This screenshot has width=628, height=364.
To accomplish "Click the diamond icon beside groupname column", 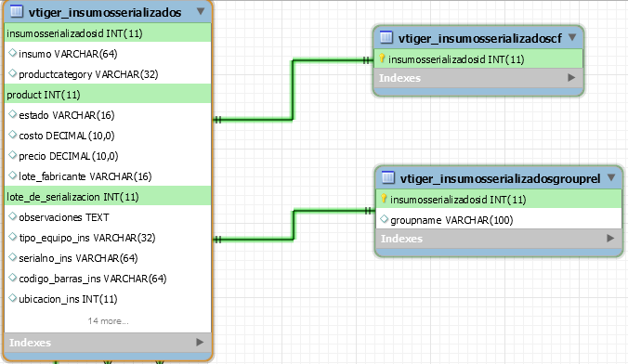I will click(384, 219).
